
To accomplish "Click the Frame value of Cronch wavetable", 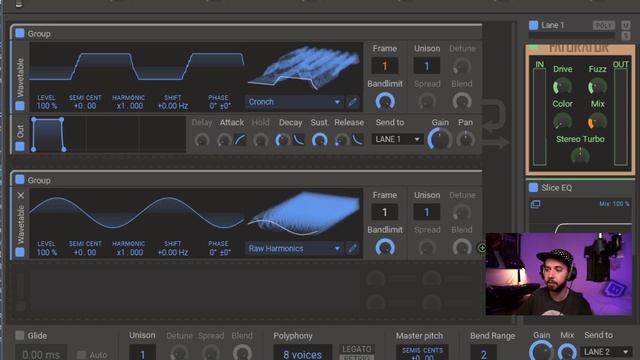I will (x=384, y=66).
